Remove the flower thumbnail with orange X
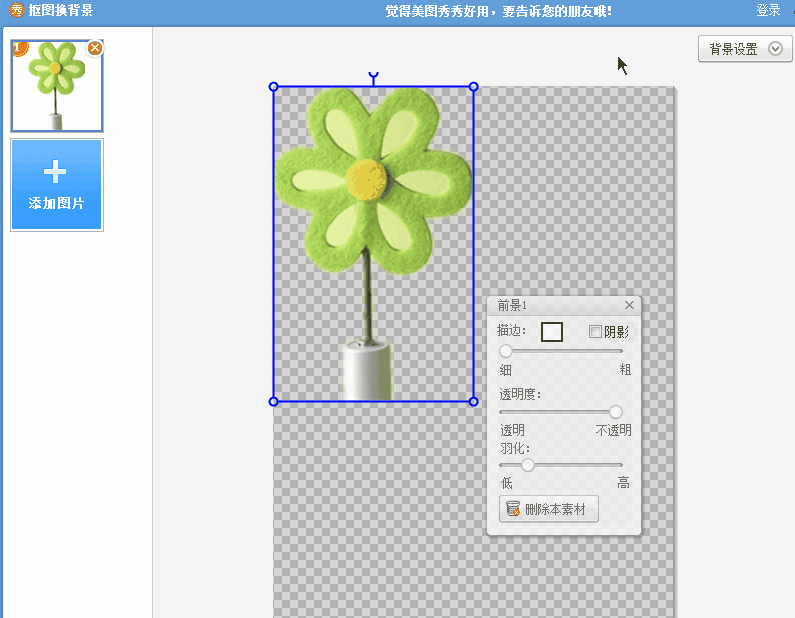Viewport: 795px width, 618px height. (95, 48)
